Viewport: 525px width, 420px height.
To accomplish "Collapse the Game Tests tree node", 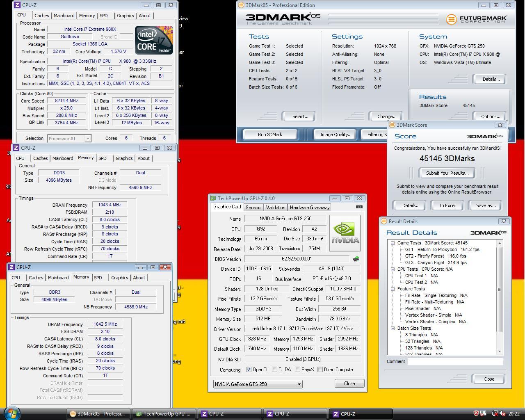I will tap(393, 243).
